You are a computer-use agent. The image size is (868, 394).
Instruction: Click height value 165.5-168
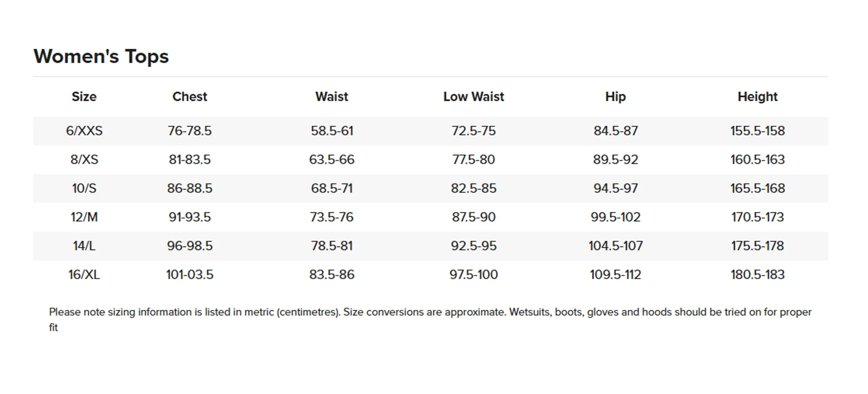[757, 188]
